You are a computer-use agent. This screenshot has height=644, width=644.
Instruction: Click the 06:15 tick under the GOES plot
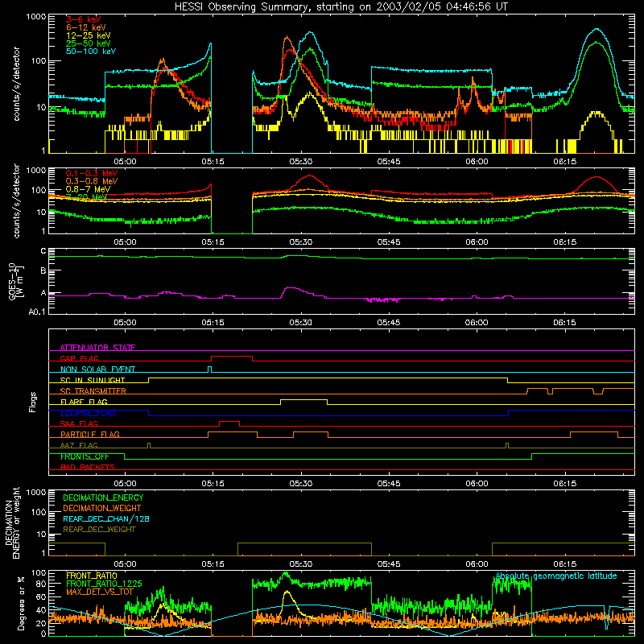565,323
